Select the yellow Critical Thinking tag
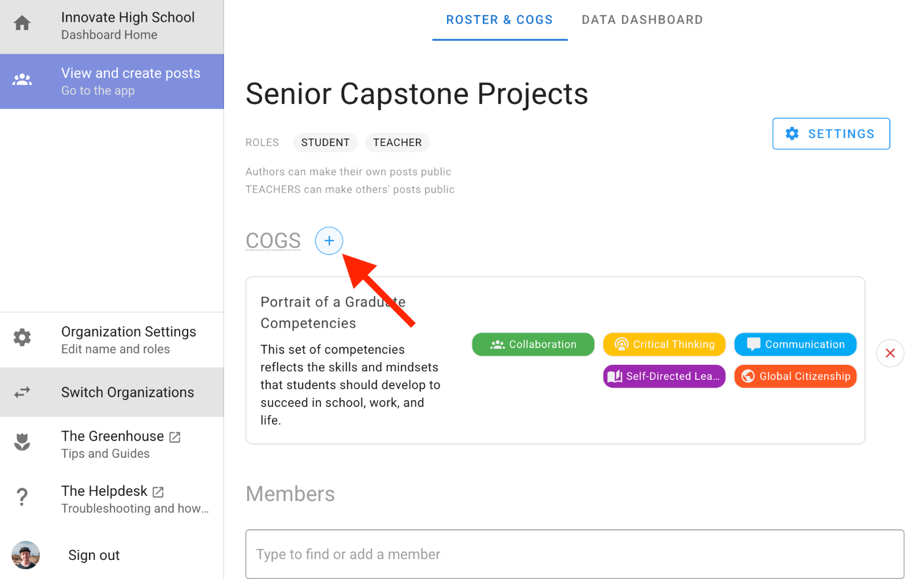Screen dimensions: 924x579 pyautogui.click(x=664, y=345)
